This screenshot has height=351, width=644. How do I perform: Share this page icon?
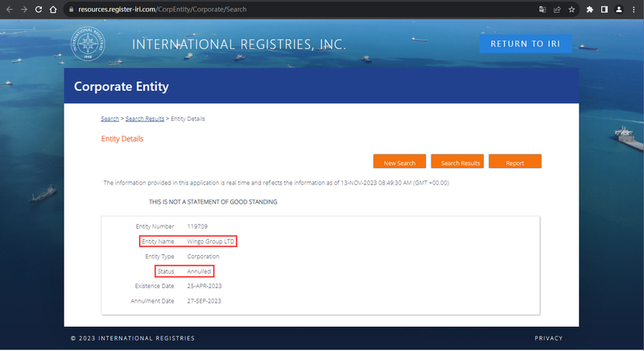coord(557,10)
